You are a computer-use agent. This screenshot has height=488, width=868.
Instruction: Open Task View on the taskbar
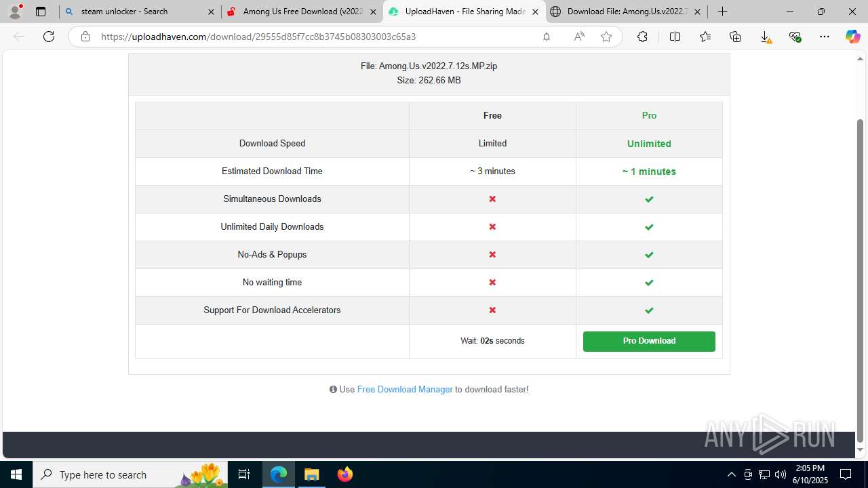(x=244, y=474)
